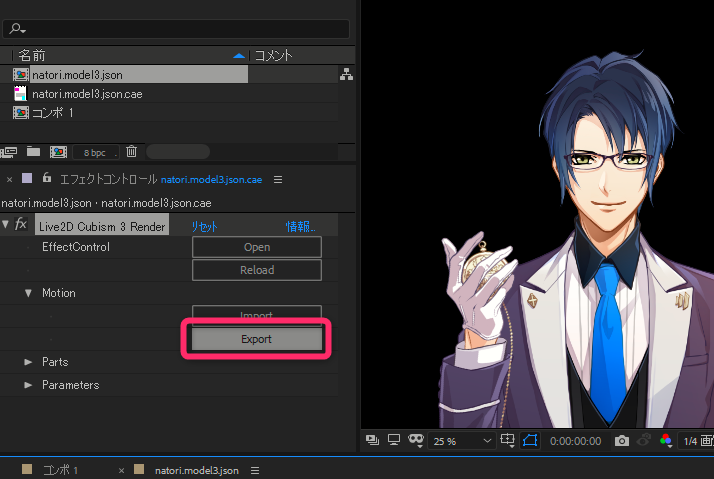Click natori.model3.json tab label color swatch
Screen dimensions: 714x479
point(139,469)
